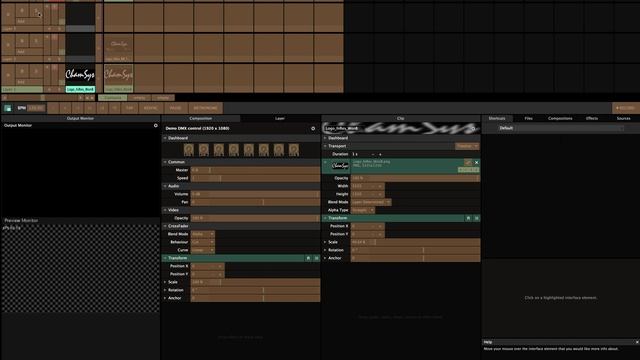Click the clip Width input field
Screen dimensions: 640x360
coord(367,186)
